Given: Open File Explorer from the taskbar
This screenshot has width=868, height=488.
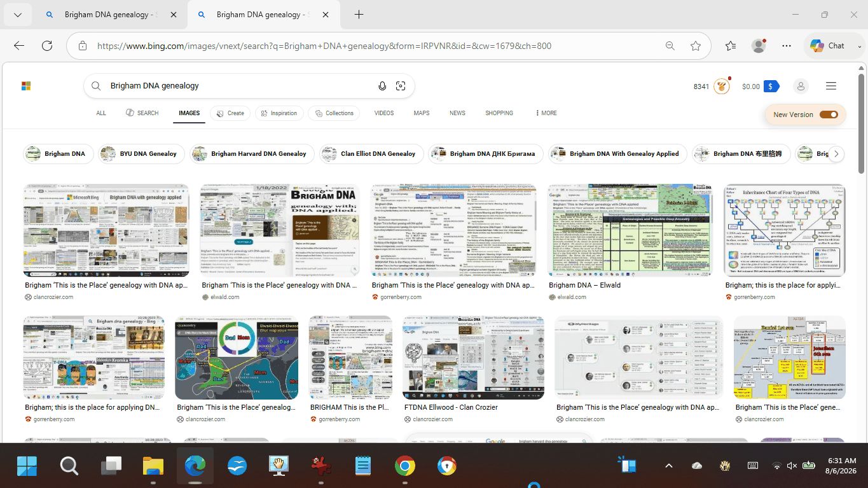Looking at the screenshot, I should click(x=153, y=466).
